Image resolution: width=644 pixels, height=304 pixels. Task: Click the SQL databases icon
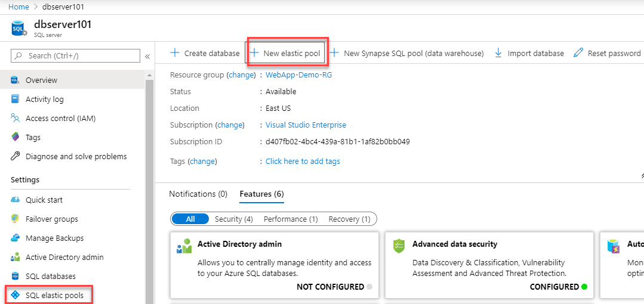click(x=15, y=276)
